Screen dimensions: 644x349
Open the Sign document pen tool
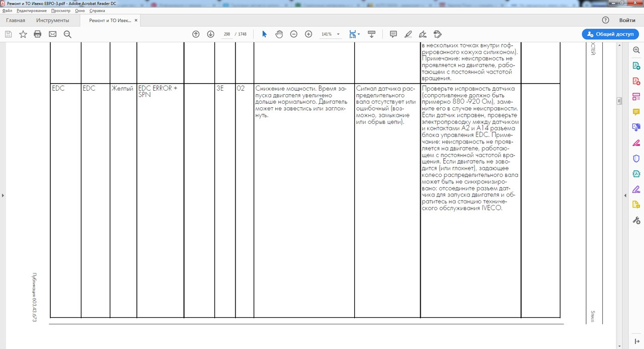423,34
